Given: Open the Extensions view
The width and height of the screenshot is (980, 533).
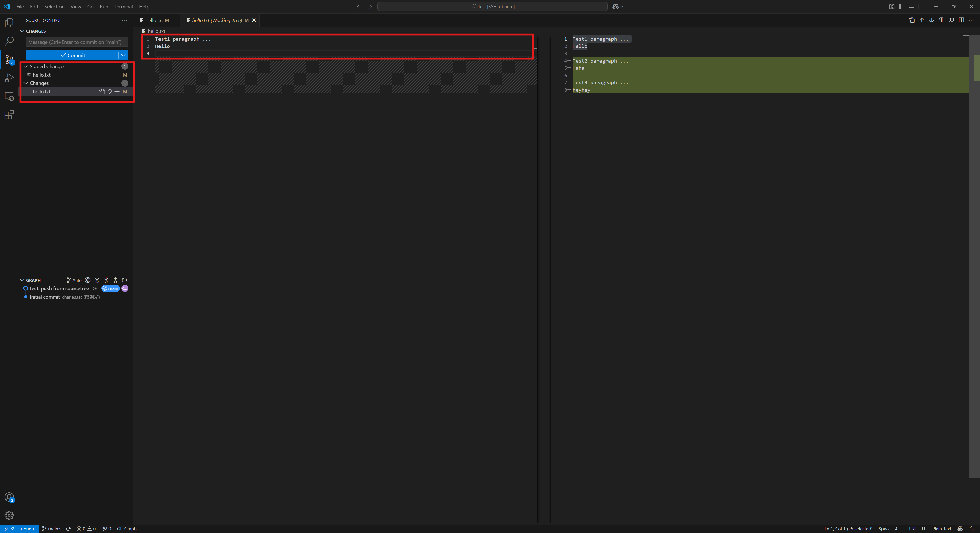Looking at the screenshot, I should tap(9, 115).
